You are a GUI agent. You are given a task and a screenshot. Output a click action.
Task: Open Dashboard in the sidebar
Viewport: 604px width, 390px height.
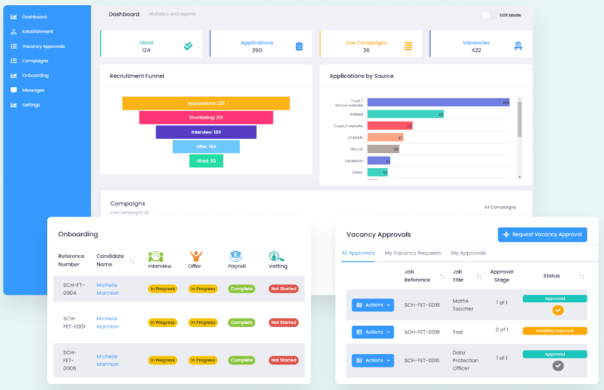34,17
